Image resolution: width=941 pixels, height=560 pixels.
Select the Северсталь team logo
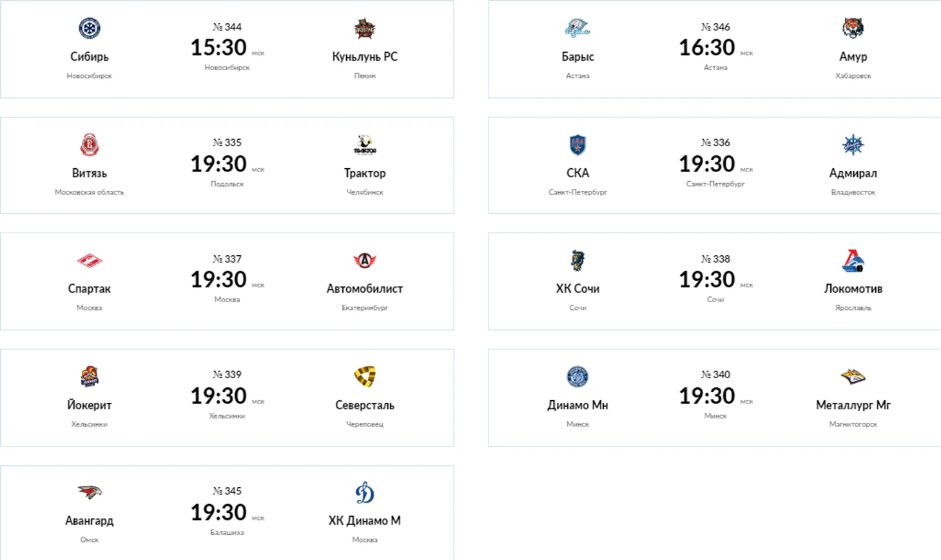pyautogui.click(x=365, y=376)
